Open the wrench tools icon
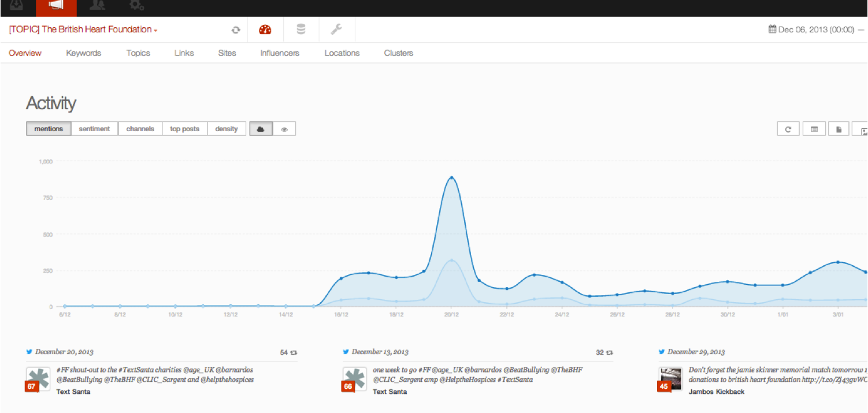Viewport: 868px width, 413px height. coord(336,29)
